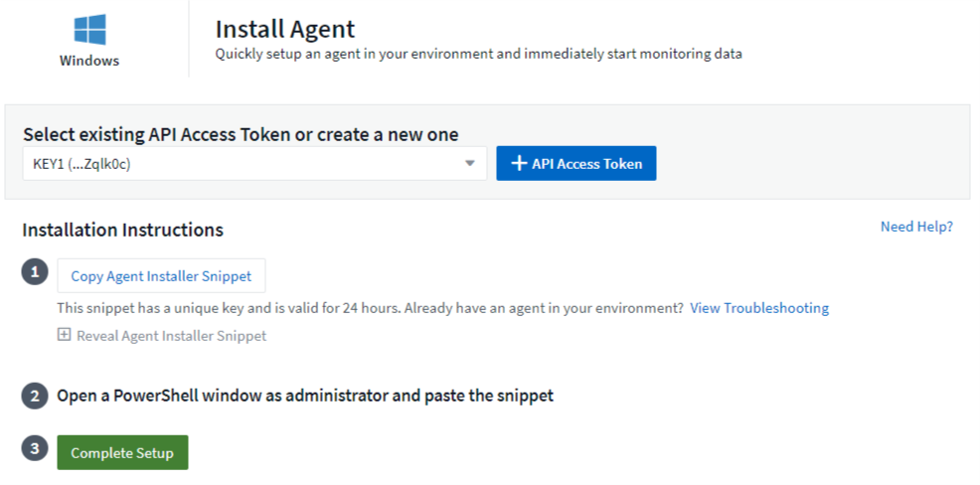Click the snippet valid for 24 hours note
This screenshot has width=980, height=485.
point(370,308)
